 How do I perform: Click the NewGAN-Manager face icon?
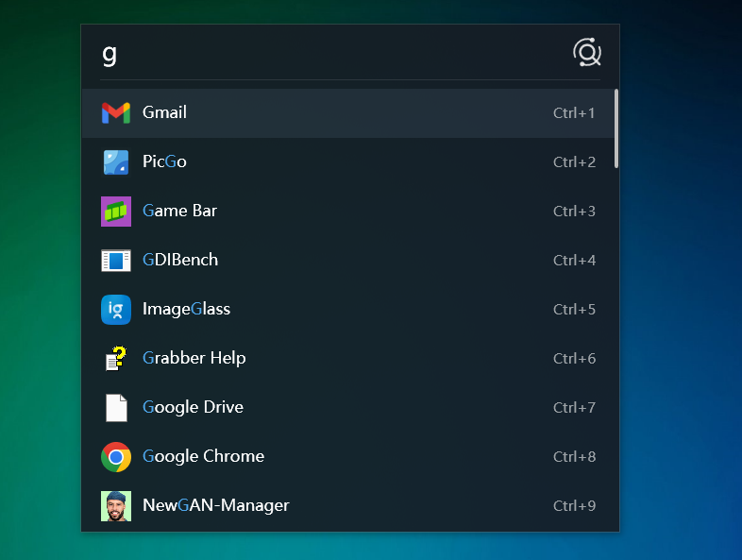(116, 506)
